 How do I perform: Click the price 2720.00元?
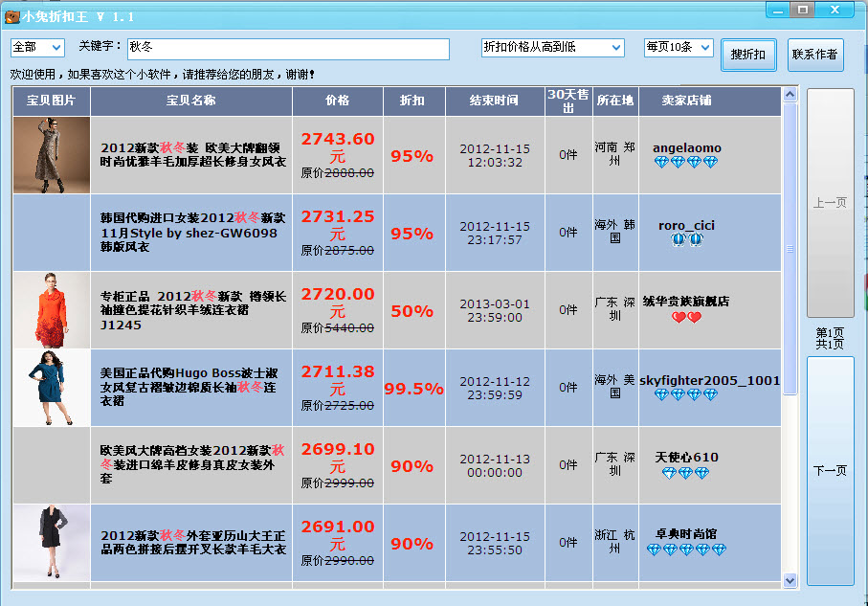click(x=338, y=302)
